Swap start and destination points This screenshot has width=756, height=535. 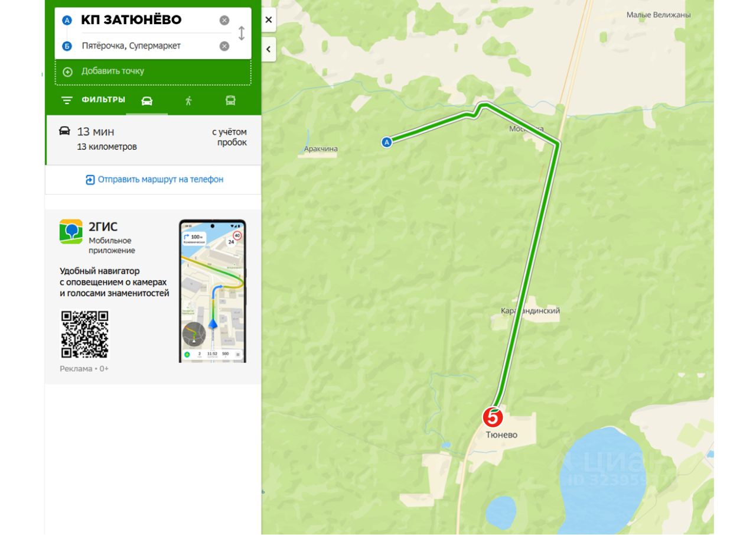click(241, 33)
